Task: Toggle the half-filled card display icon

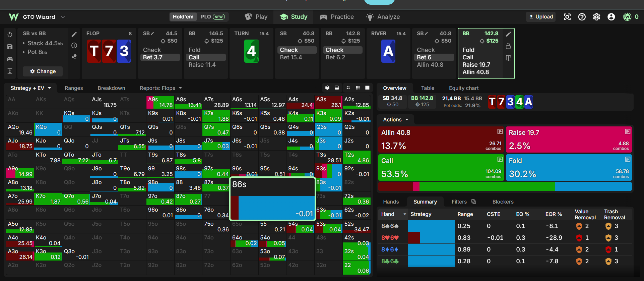Action: coord(337,88)
